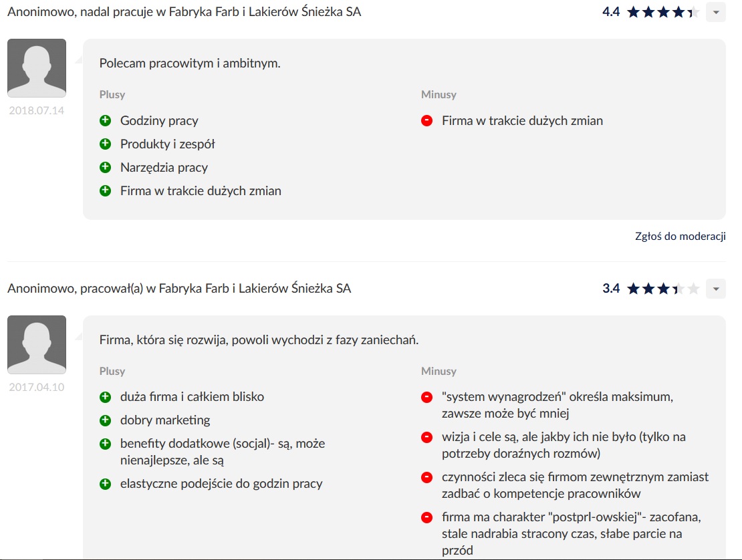Click the 3.4 star rating display
Screen dimensions: 742x560
click(x=662, y=289)
